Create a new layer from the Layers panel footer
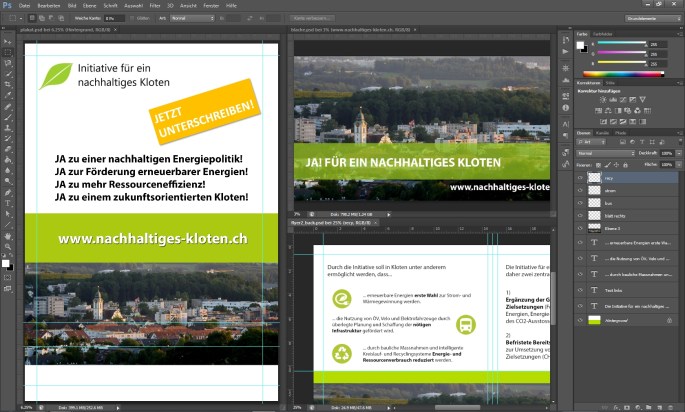 pyautogui.click(x=657, y=406)
